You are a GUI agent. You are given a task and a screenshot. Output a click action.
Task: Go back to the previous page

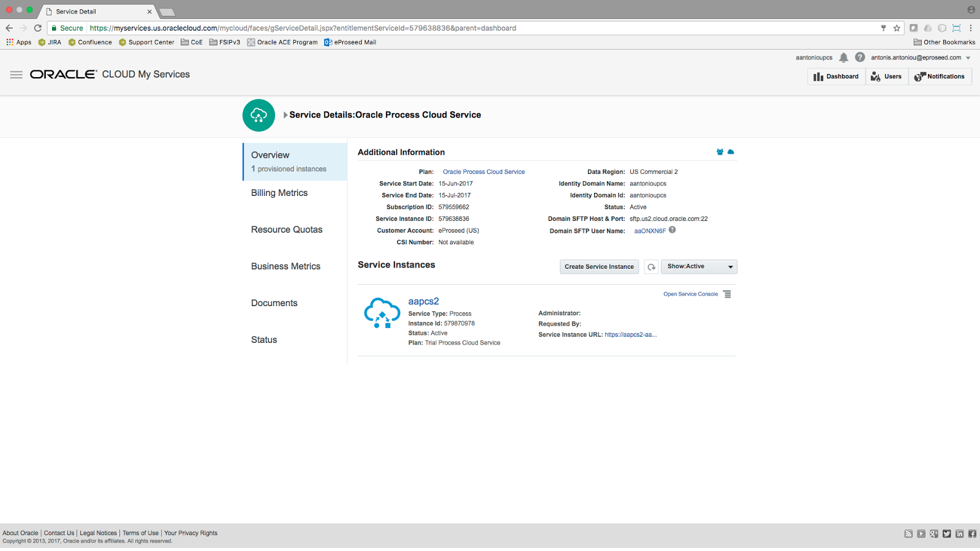point(9,28)
